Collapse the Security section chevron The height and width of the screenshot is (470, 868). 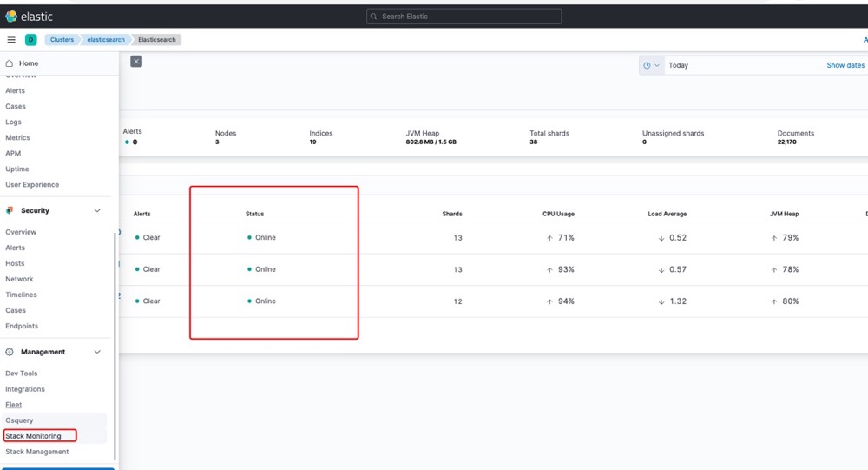click(x=97, y=210)
